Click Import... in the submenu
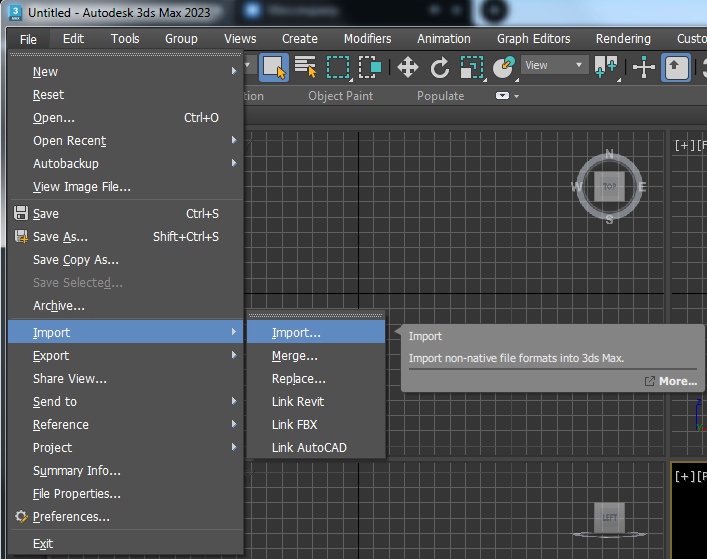Viewport: 707px width, 559px height. [x=296, y=333]
